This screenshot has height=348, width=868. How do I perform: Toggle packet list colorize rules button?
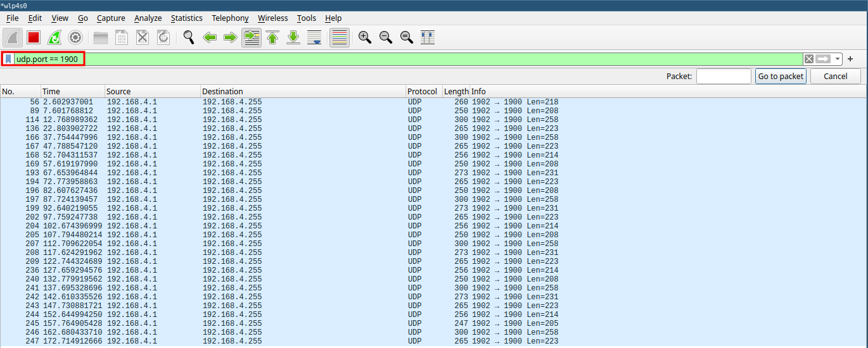tap(340, 37)
